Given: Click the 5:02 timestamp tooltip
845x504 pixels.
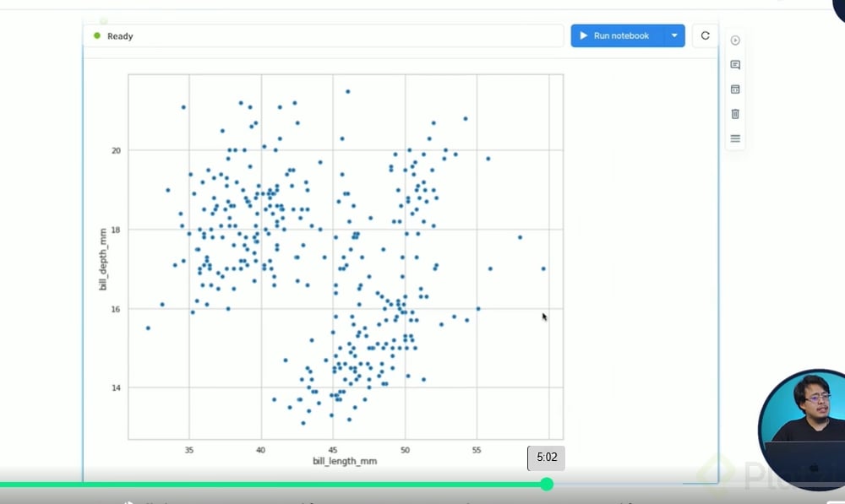Looking at the screenshot, I should point(547,458).
